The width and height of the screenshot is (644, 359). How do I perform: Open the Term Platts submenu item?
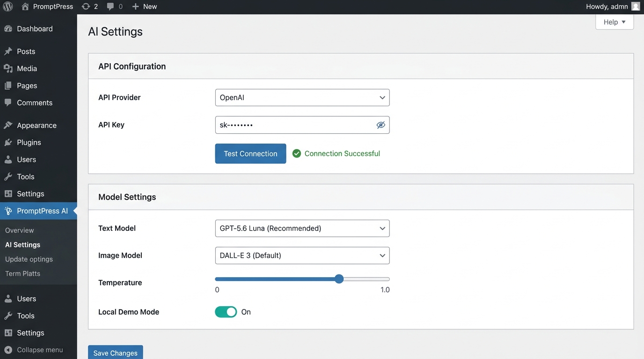click(23, 273)
